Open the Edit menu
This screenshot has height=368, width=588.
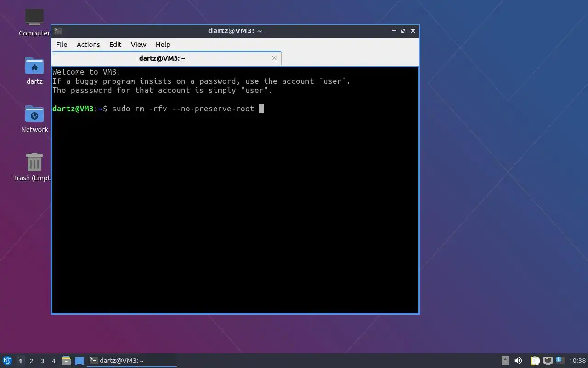tap(115, 45)
